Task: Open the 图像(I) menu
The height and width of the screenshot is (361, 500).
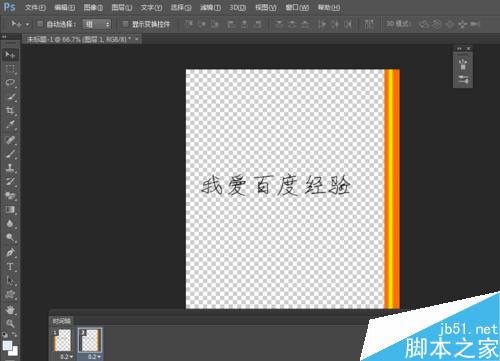Action: point(93,7)
